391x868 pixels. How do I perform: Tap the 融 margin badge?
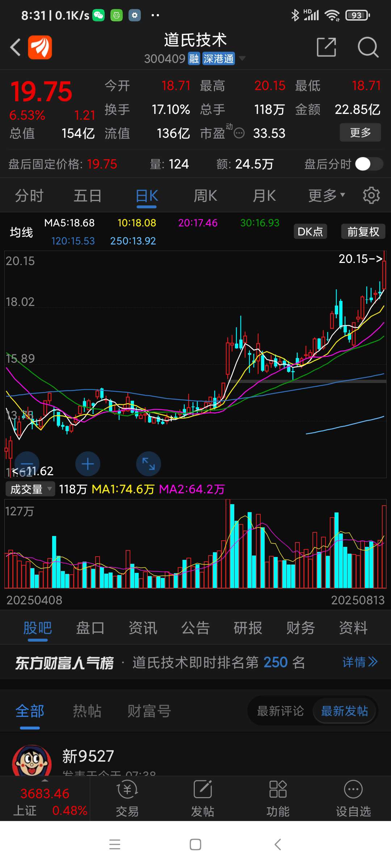(x=194, y=59)
